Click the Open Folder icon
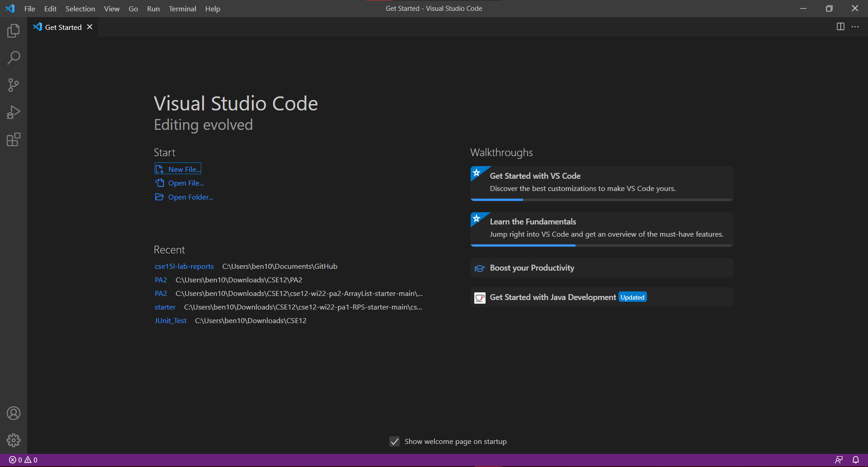The height and width of the screenshot is (467, 868). tap(160, 197)
